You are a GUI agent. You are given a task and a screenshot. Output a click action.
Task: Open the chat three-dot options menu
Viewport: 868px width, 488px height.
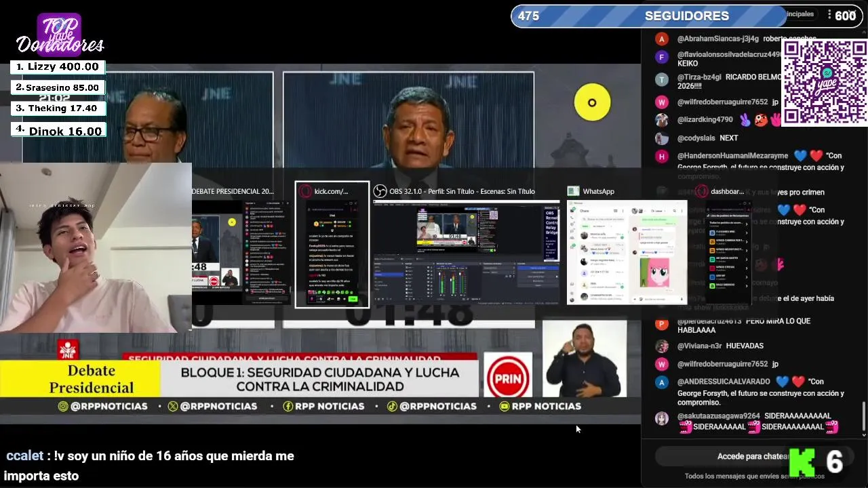[x=829, y=14]
